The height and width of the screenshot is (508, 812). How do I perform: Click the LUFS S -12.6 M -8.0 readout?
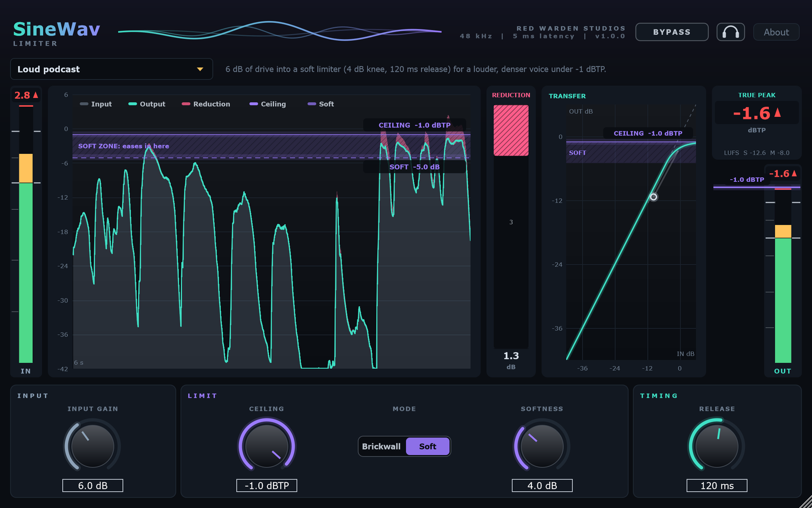(x=757, y=153)
